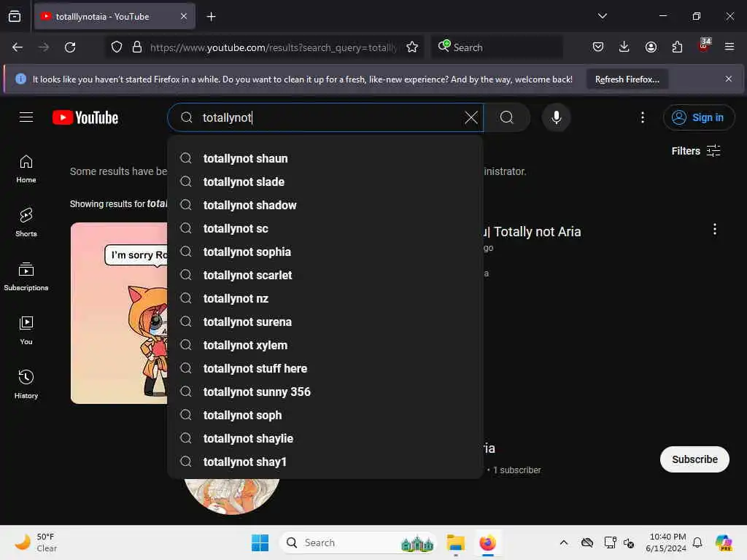Image resolution: width=747 pixels, height=560 pixels.
Task: Choose the "totallynot sunny 356" suggestion
Action: click(x=325, y=392)
